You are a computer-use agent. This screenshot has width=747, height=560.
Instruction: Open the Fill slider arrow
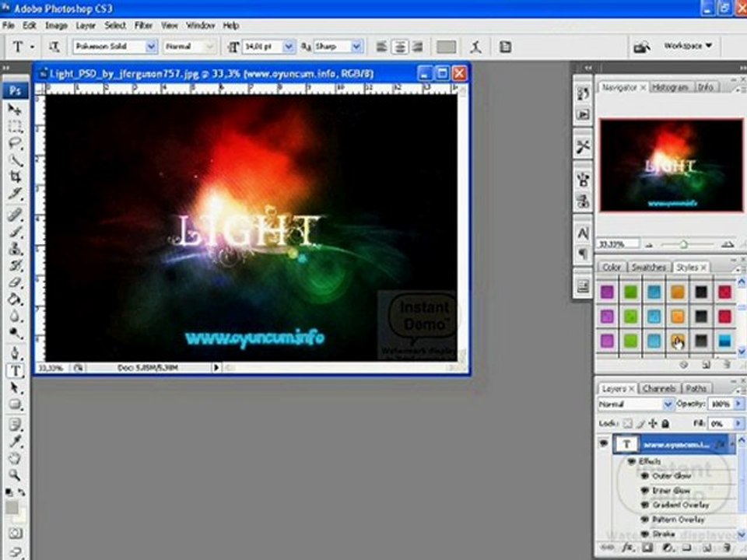coord(738,423)
